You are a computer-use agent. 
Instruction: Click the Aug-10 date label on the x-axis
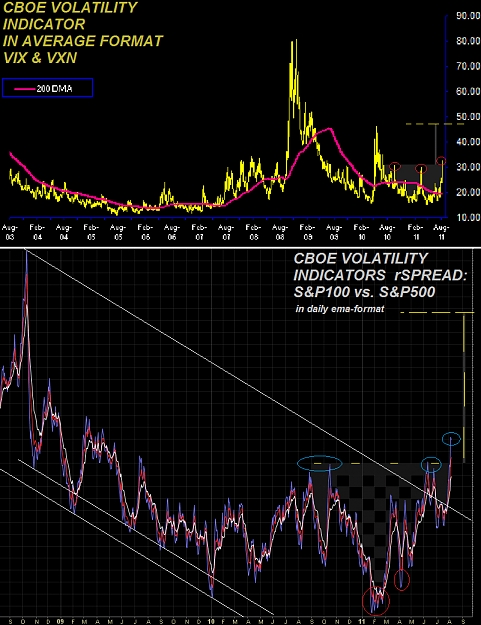point(387,232)
